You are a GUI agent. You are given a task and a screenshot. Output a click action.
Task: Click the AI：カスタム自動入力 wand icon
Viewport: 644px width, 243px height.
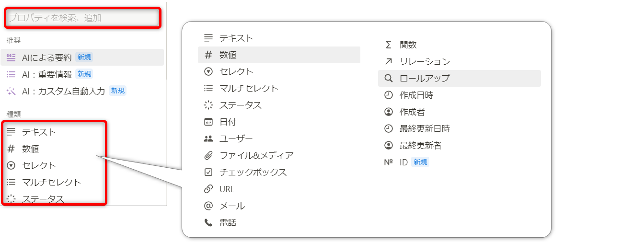point(11,91)
